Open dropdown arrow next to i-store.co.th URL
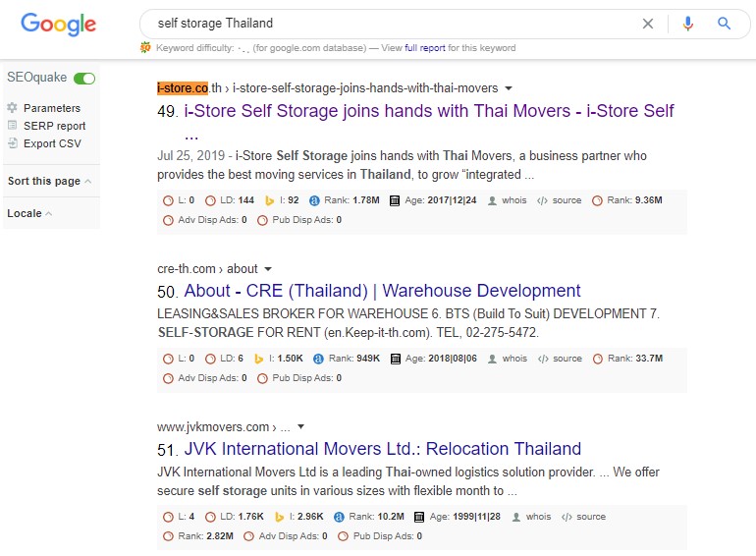Screen dimensions: 756x556 click(x=509, y=88)
